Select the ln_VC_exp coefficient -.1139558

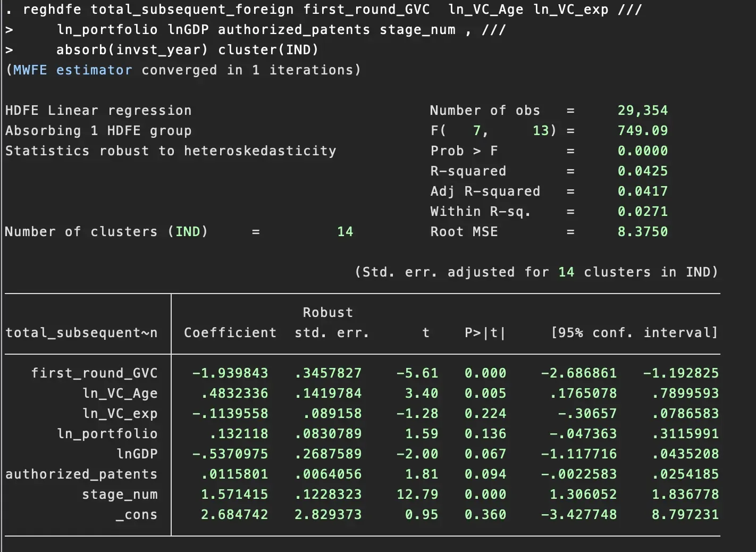[230, 414]
